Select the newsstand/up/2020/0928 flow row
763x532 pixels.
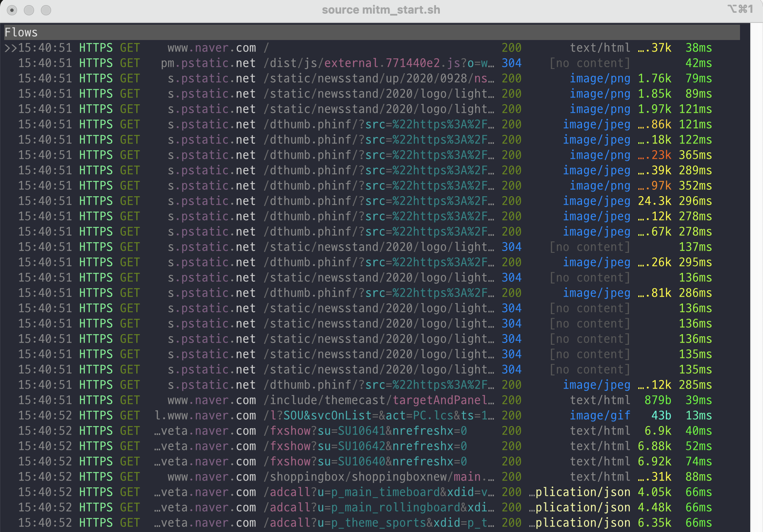372,78
